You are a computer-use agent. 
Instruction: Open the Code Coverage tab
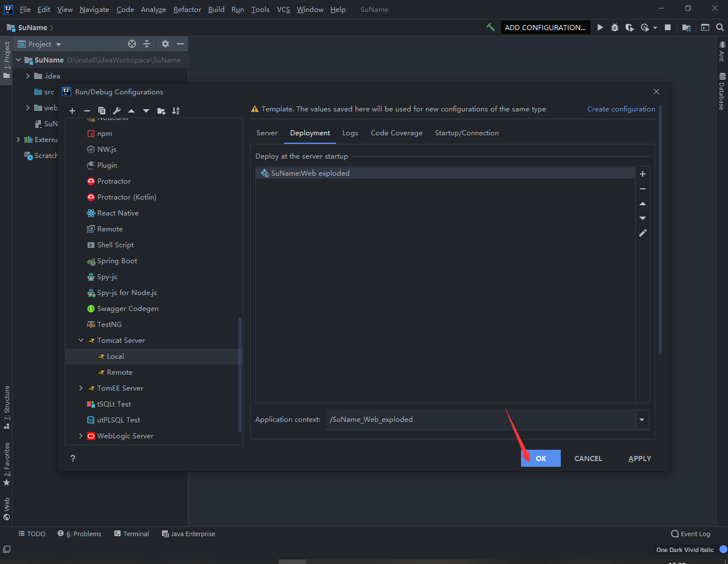tap(396, 133)
